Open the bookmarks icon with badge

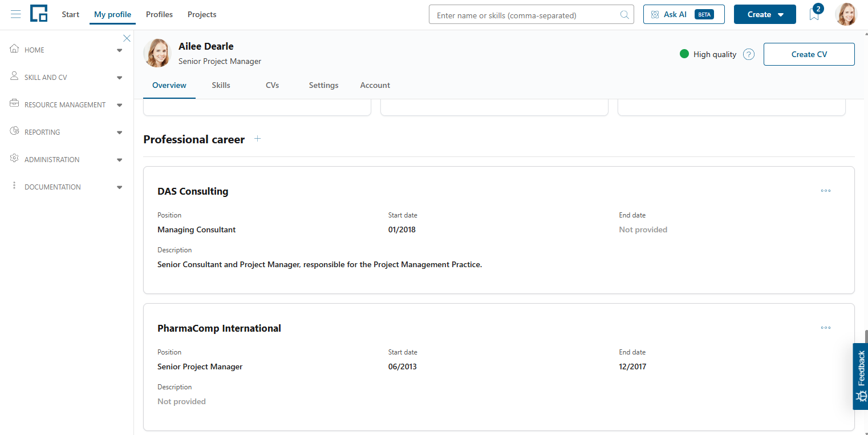click(x=814, y=14)
